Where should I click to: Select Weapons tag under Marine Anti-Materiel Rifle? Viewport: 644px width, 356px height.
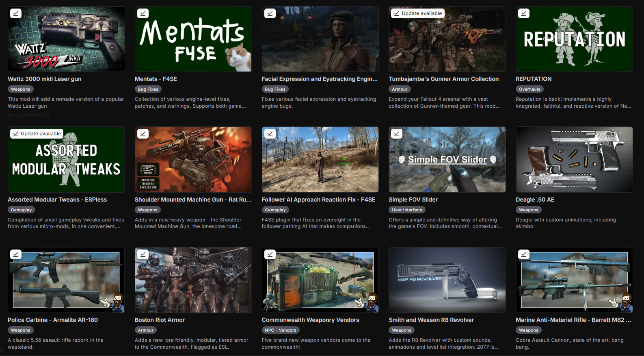point(529,330)
